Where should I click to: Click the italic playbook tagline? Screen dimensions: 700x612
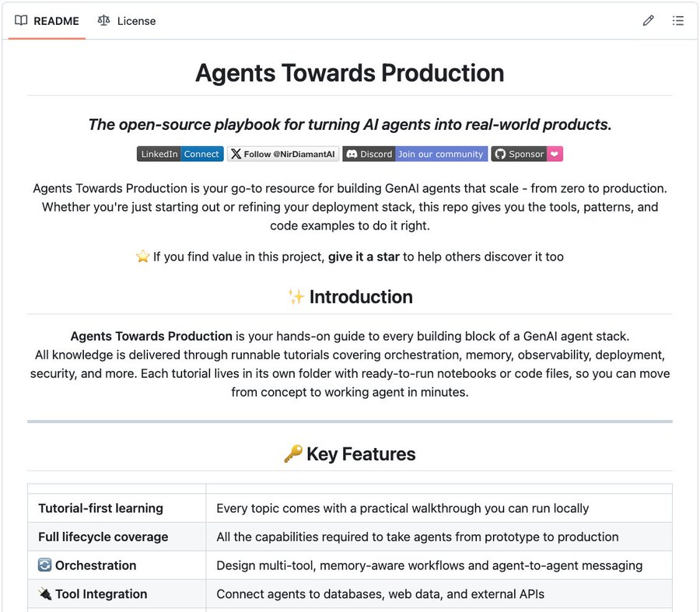(350, 124)
